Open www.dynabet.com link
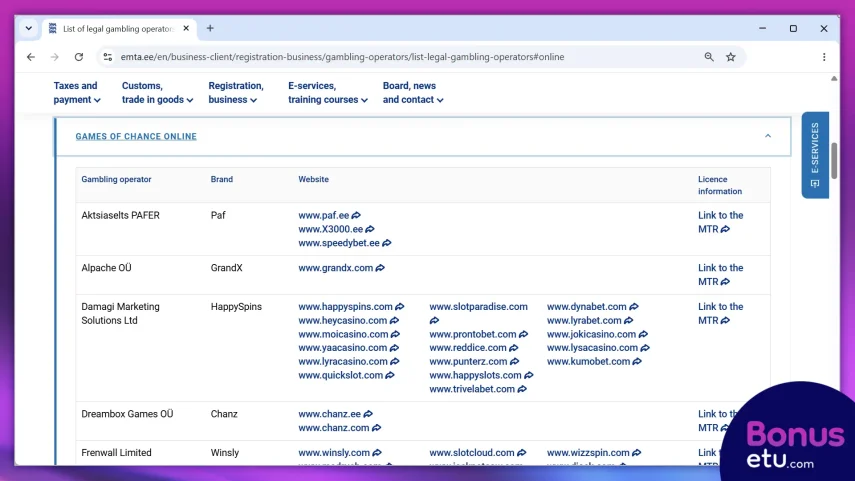 (x=587, y=306)
